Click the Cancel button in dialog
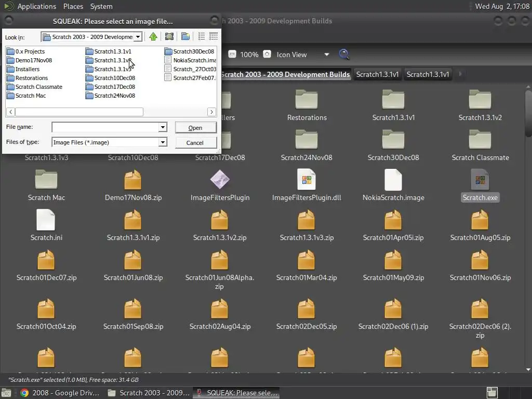This screenshot has height=399, width=532. coord(195,143)
